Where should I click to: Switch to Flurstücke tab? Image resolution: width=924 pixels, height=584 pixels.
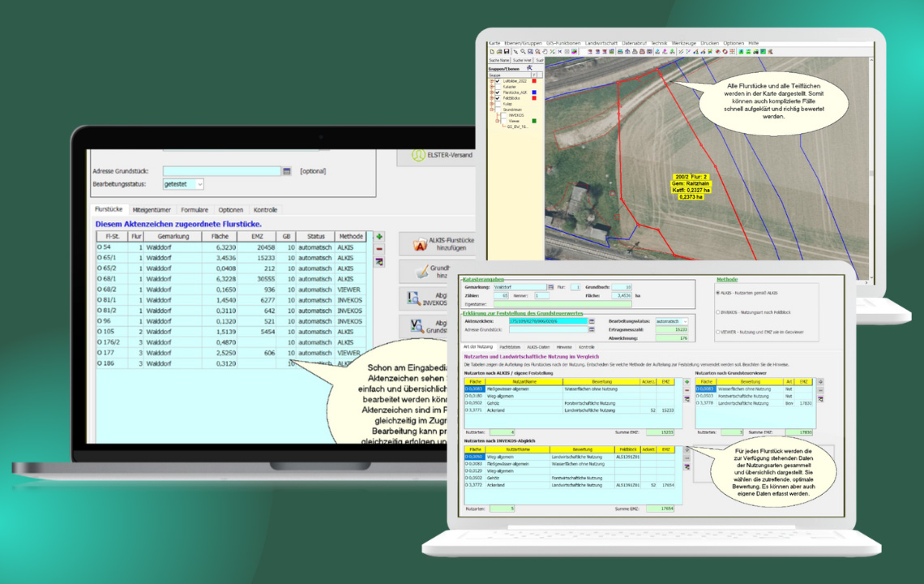coord(109,209)
